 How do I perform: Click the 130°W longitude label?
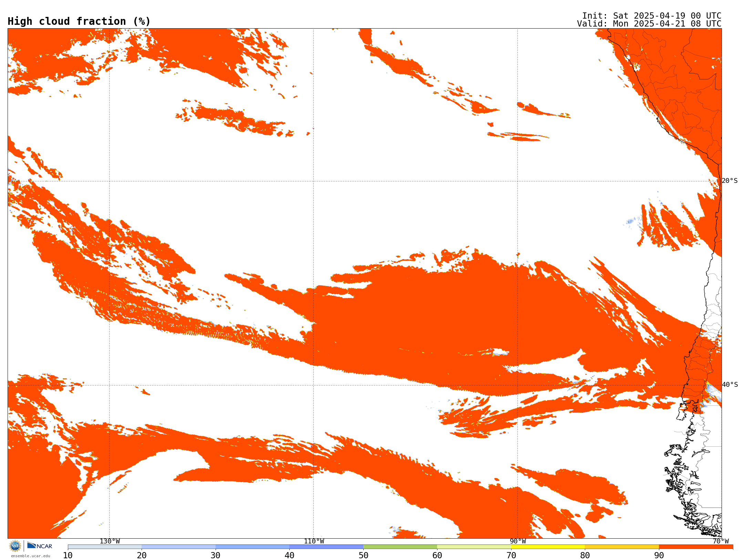[110, 541]
